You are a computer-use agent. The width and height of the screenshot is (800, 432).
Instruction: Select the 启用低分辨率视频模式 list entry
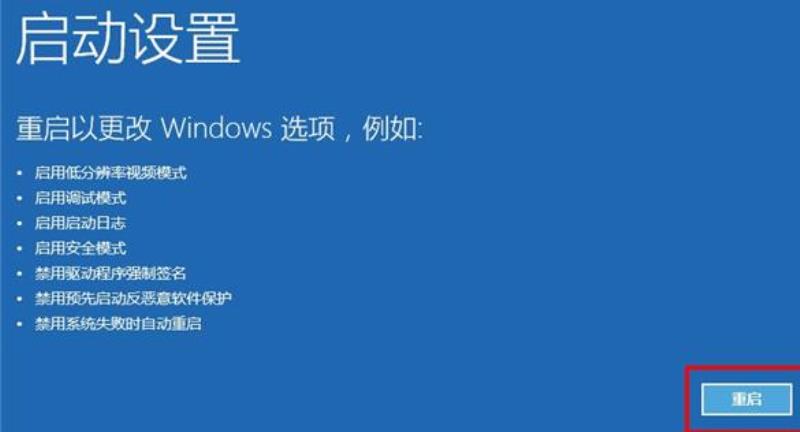(111, 173)
